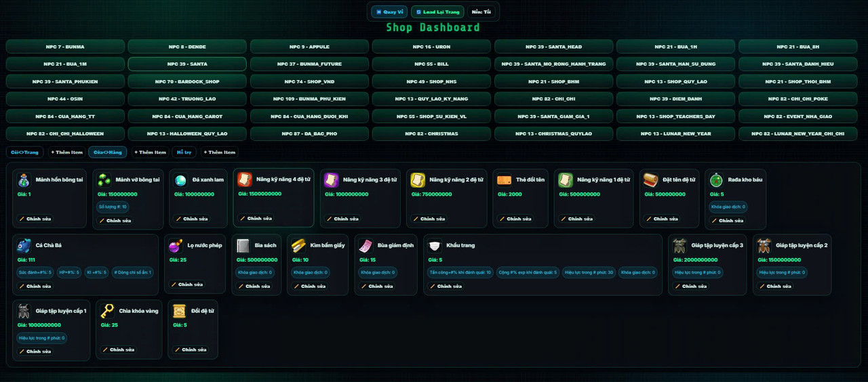Click Thêm Item next to Cửa<>Hàng
This screenshot has width=868, height=382.
pos(150,152)
